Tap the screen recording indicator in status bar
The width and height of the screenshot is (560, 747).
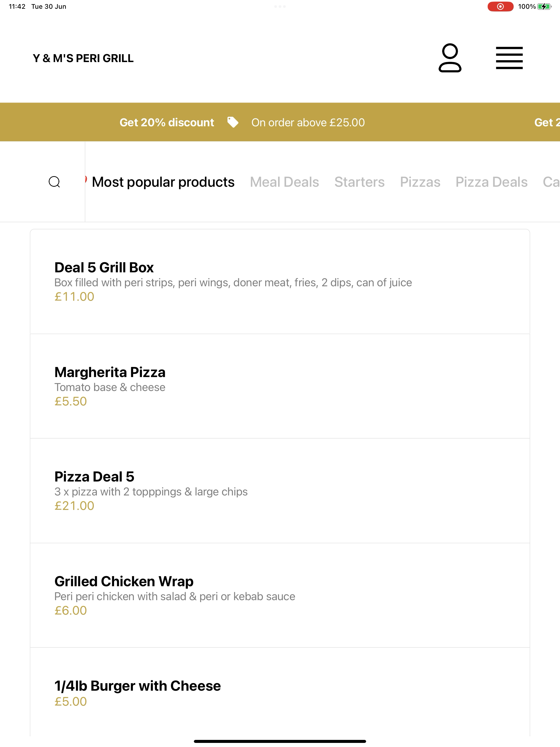[x=500, y=6]
